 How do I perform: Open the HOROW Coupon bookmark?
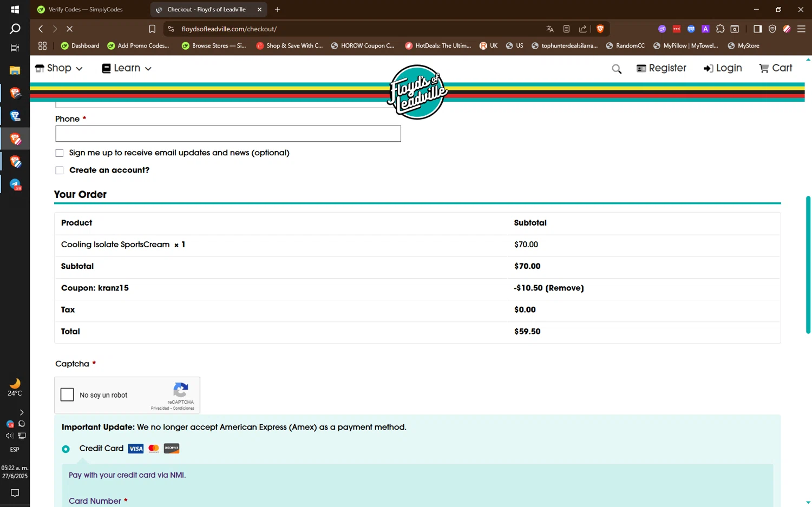(362, 46)
